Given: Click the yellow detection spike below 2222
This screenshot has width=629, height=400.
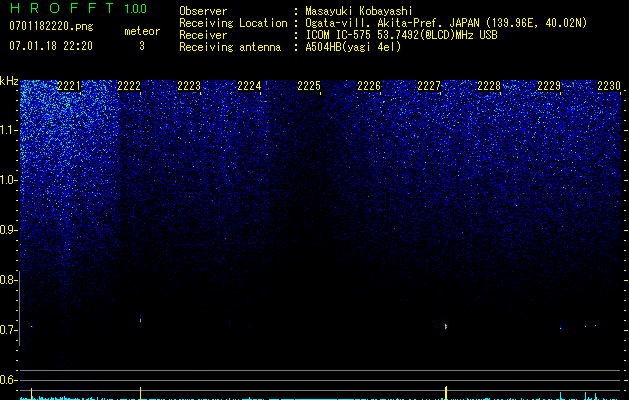Looking at the screenshot, I should pyautogui.click(x=140, y=393).
